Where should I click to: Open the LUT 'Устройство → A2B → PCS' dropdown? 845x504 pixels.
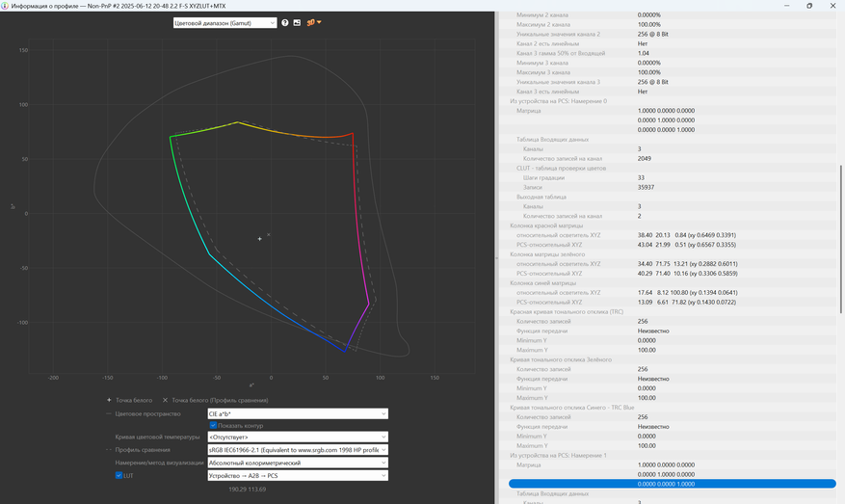click(298, 475)
